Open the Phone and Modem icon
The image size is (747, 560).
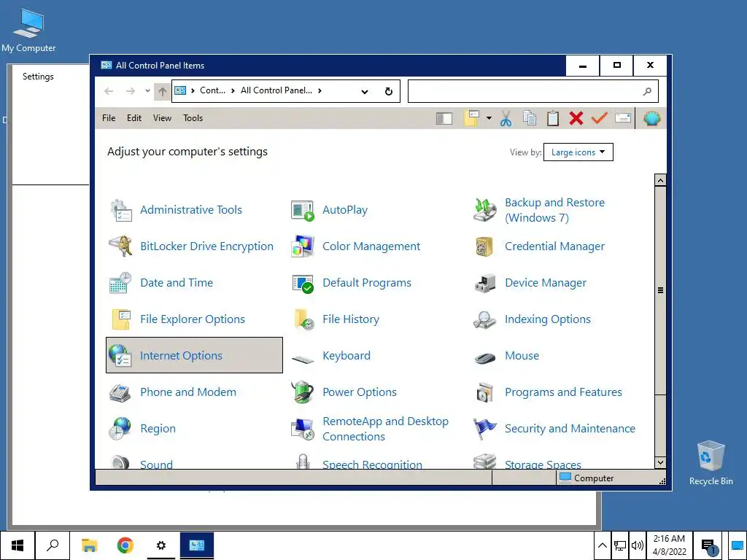point(120,392)
